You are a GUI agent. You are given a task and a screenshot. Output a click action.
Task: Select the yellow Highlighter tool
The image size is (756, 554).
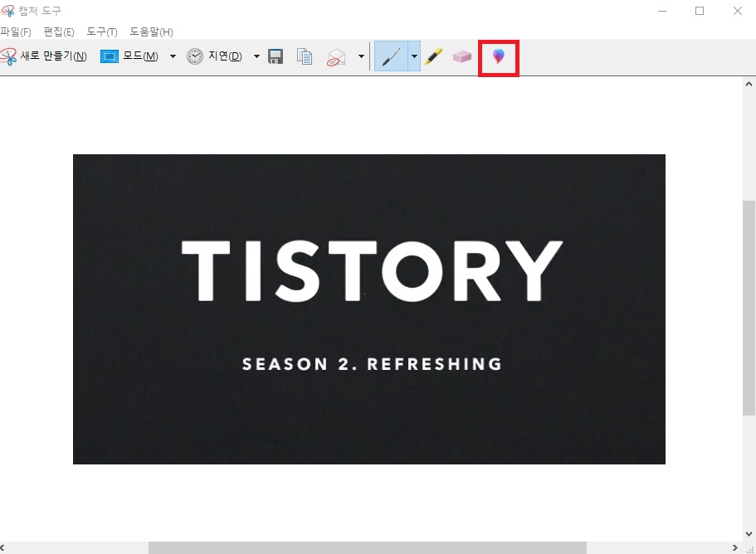[434, 56]
